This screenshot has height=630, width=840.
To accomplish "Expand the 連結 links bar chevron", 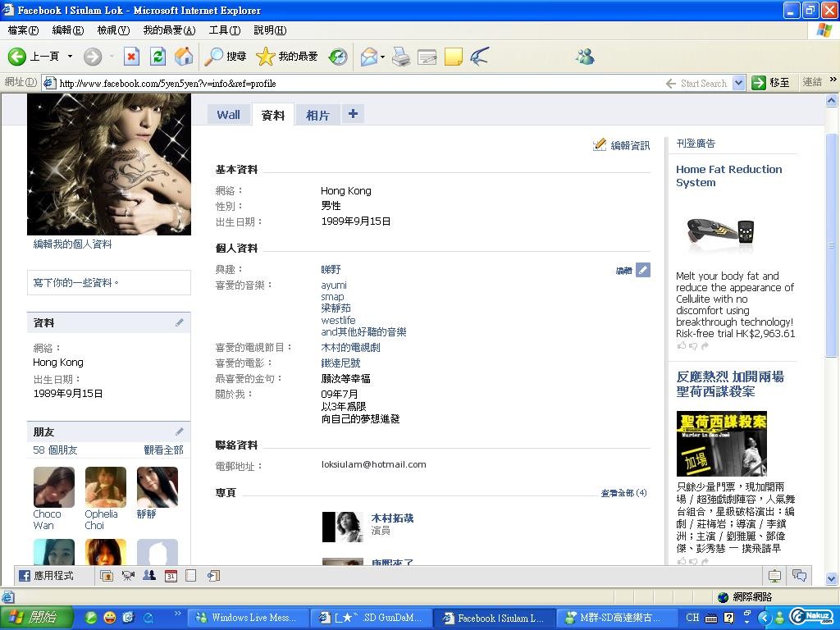I will (833, 80).
